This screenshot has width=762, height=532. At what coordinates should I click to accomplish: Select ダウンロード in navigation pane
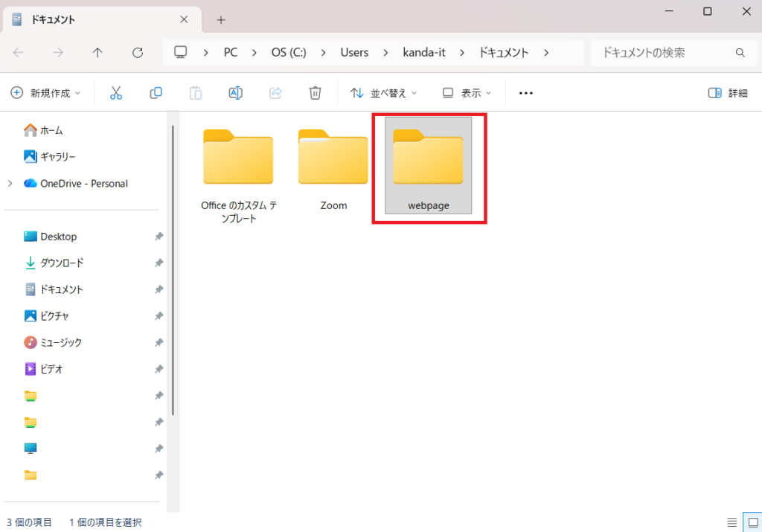(61, 263)
